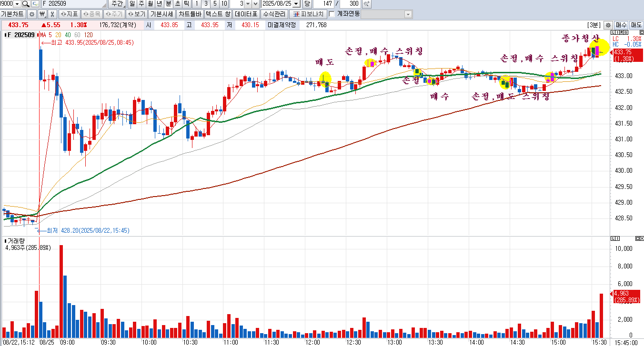The width and height of the screenshot is (644, 346).
Task: Click the scissors tool icon in toolbar
Action: pos(52,14)
